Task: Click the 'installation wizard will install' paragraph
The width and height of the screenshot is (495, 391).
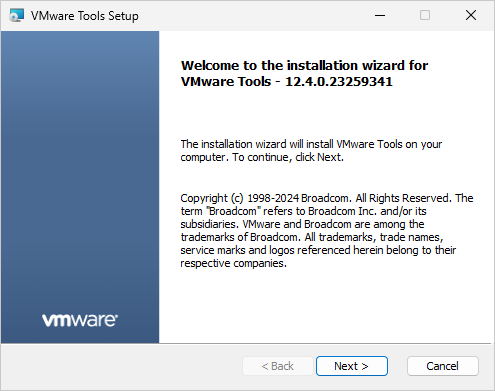Action: tap(311, 151)
